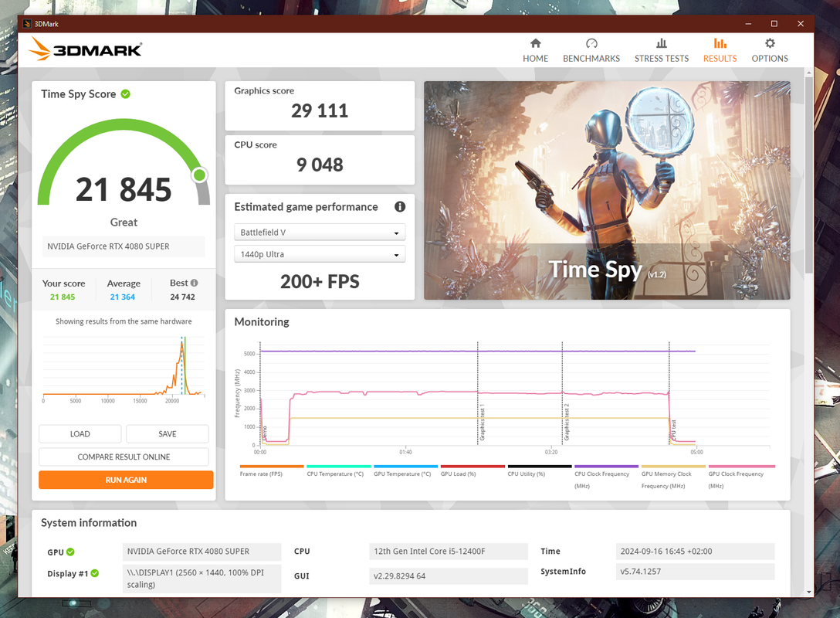Screen dimensions: 840x618
Task: Click the info icon for Estimated game performance
Action: (x=400, y=207)
